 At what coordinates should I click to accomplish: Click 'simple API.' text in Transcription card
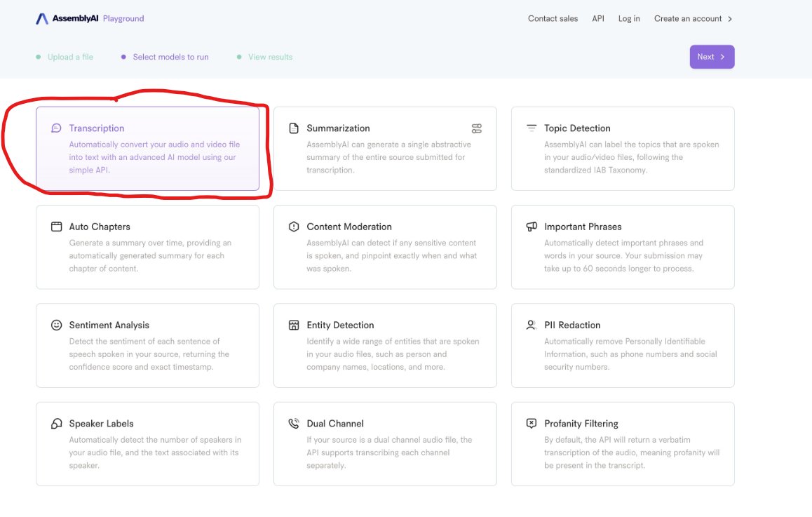click(x=89, y=170)
